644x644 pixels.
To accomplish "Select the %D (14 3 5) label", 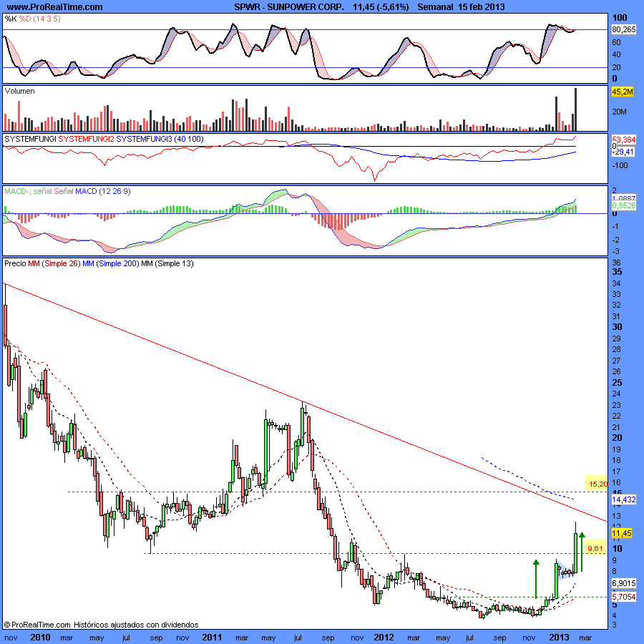I will tap(40, 19).
